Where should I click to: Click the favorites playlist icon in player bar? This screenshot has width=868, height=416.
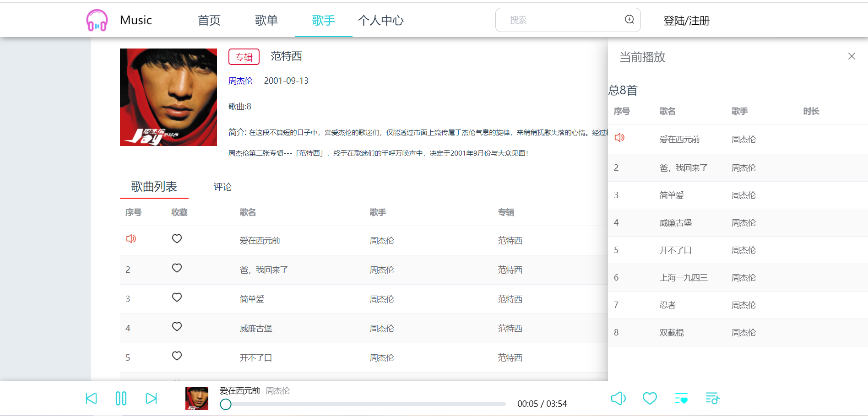pyautogui.click(x=681, y=398)
